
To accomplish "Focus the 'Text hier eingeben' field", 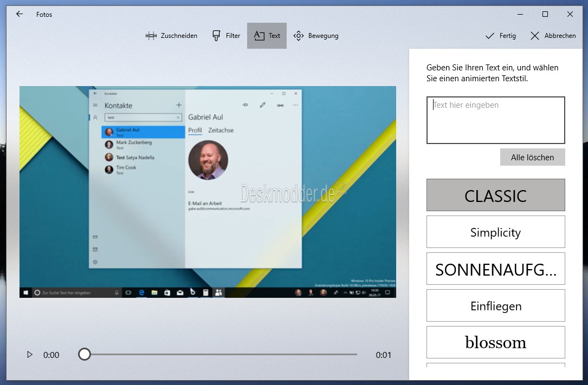I will click(495, 120).
